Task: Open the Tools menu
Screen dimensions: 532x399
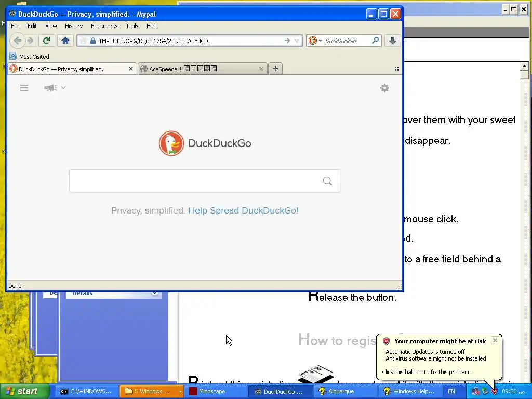Action: 132,26
